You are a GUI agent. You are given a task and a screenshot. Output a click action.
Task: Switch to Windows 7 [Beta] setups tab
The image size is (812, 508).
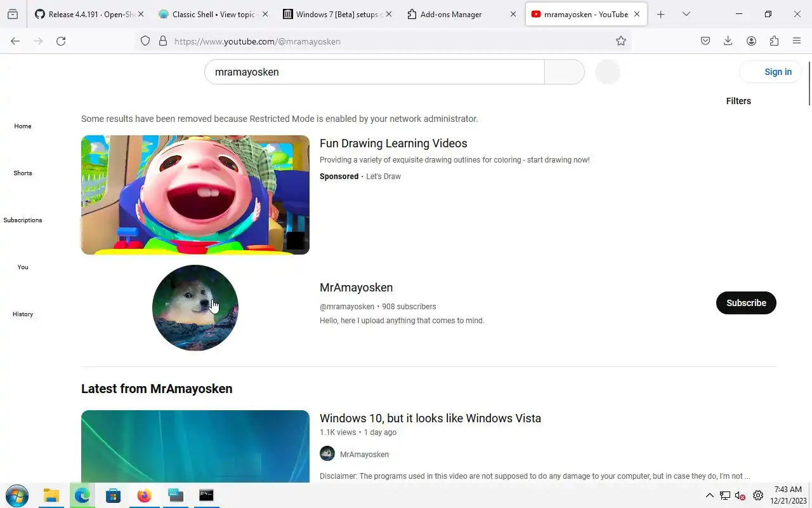(336, 14)
